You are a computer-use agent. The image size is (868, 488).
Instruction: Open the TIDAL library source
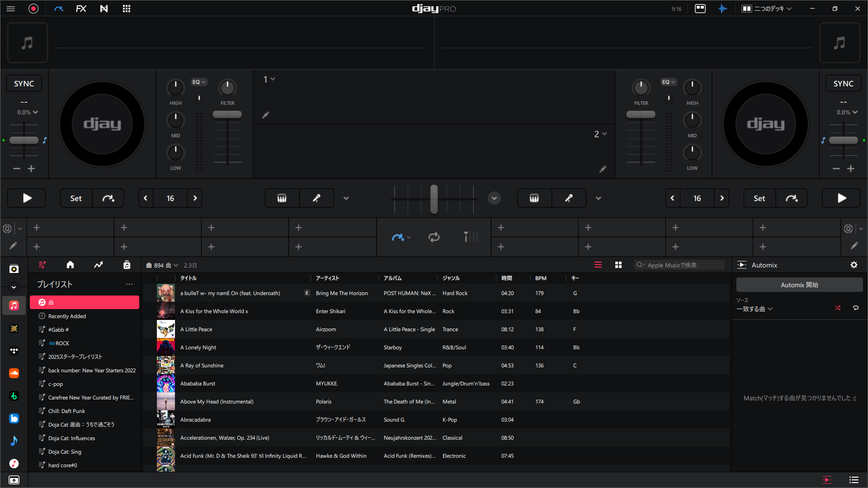coord(14,351)
